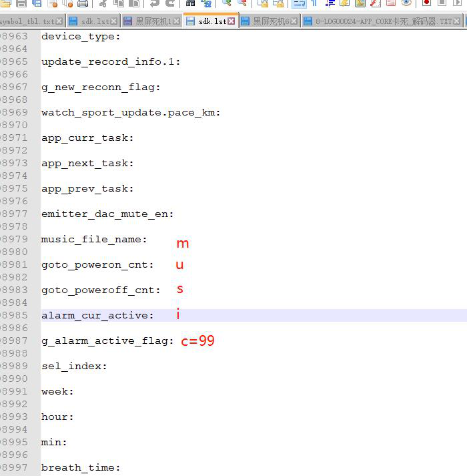Click the Undo arrow icon

point(155,3)
